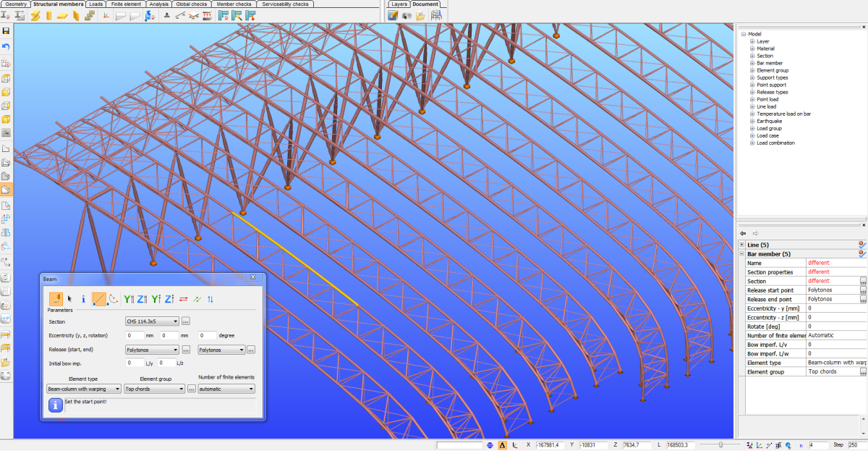
Task: Open the Element type dropdown
Action: pos(83,389)
